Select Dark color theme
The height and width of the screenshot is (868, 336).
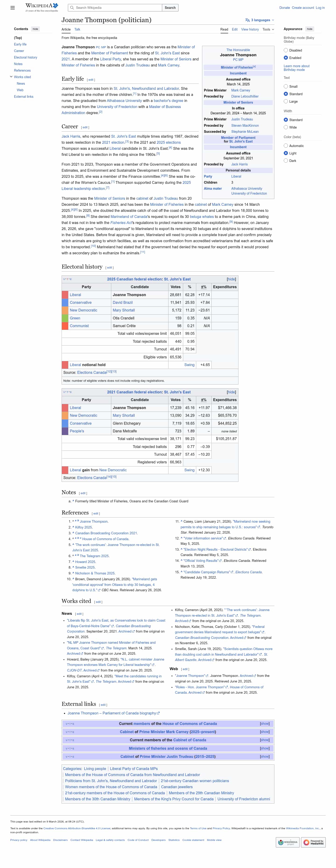click(286, 161)
